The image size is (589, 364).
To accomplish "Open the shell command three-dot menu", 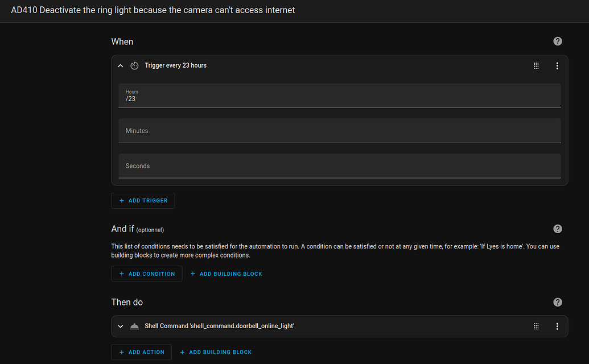I will tap(557, 326).
